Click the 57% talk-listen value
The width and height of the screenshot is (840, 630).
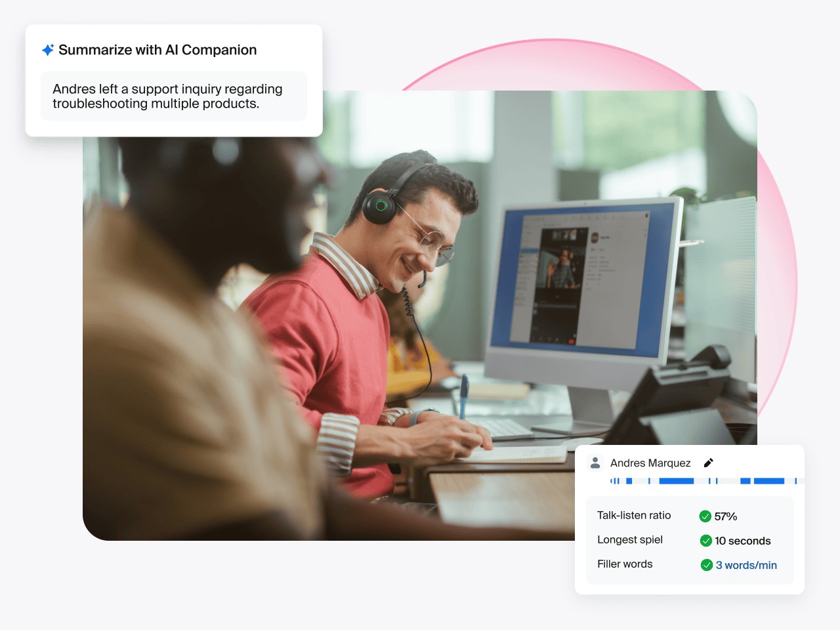726,516
